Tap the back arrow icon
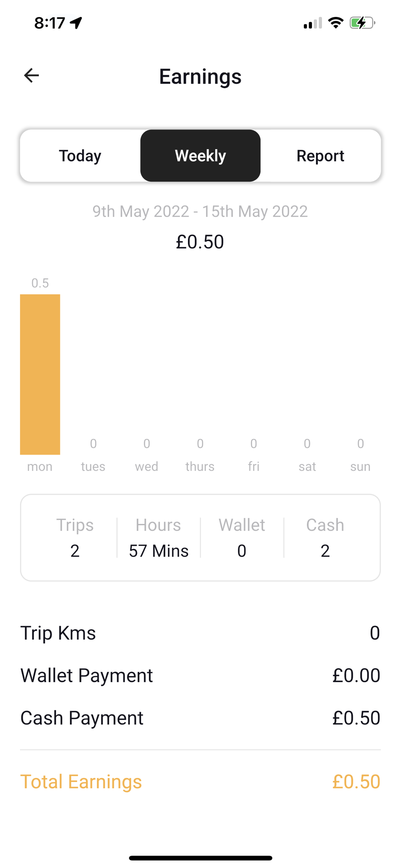401x868 pixels. click(x=31, y=76)
